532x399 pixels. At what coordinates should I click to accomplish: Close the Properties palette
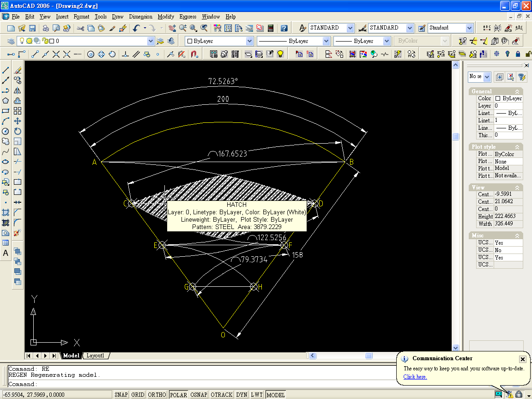(x=526, y=65)
